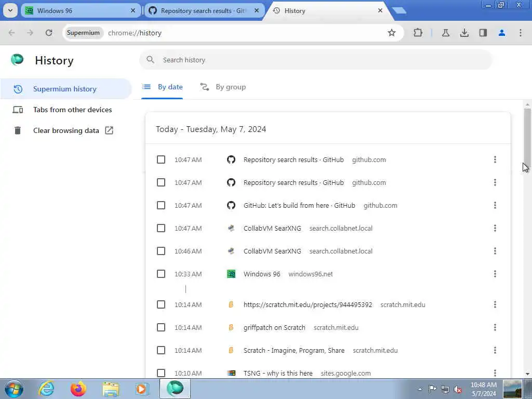
Task: Switch to the Windows 96 tab
Action: tap(81, 11)
